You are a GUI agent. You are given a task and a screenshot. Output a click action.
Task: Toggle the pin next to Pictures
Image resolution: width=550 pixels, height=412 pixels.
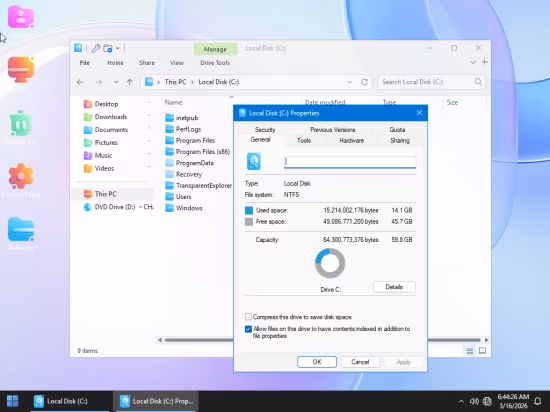pyautogui.click(x=149, y=141)
